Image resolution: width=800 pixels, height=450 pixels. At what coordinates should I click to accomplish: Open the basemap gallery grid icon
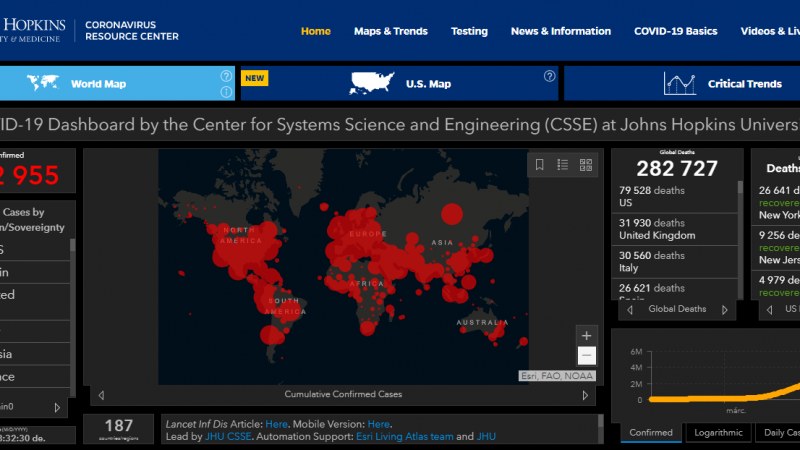click(586, 165)
